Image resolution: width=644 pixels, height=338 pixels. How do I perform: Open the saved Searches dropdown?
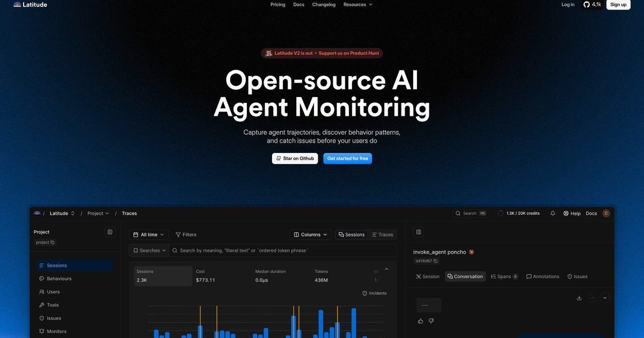click(149, 251)
